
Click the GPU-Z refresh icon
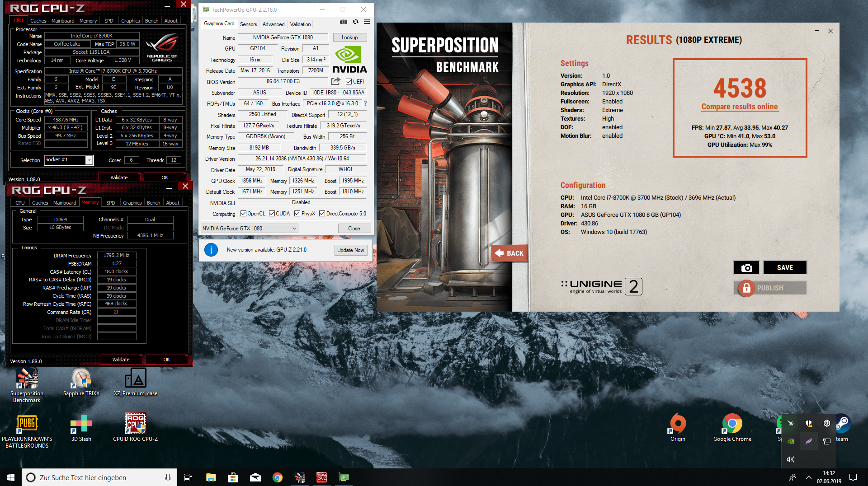pos(355,22)
